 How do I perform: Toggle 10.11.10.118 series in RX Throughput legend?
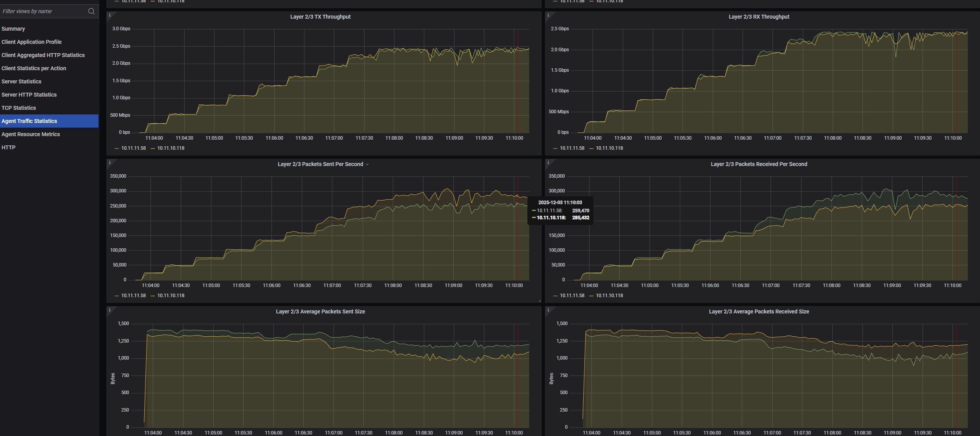pos(609,148)
